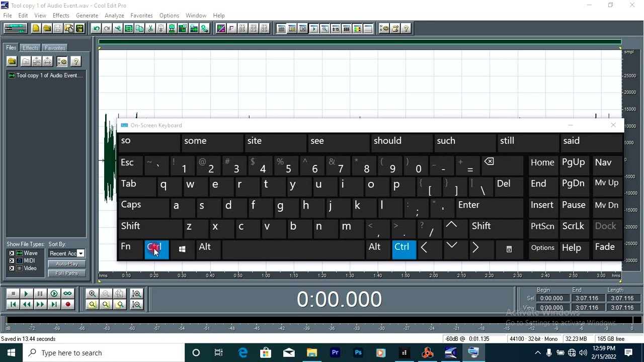Viewport: 644px width, 362px height.
Task: Open Generate menu
Action: [x=87, y=16]
